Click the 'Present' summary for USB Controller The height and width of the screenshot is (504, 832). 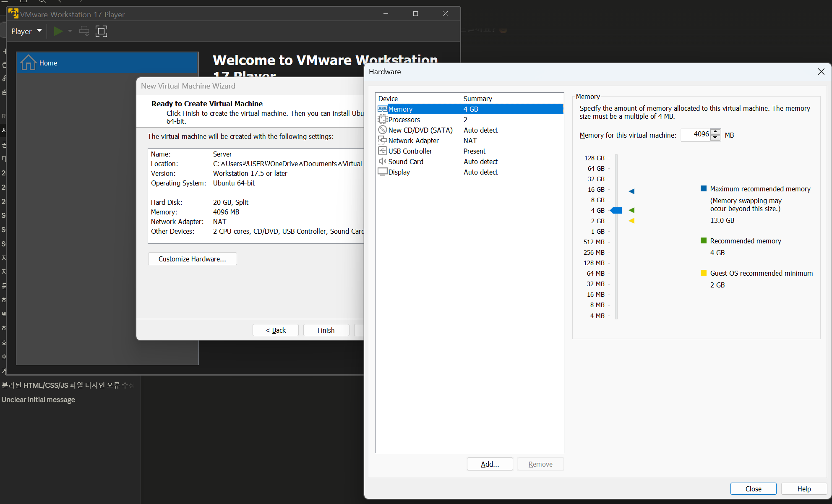pyautogui.click(x=474, y=151)
